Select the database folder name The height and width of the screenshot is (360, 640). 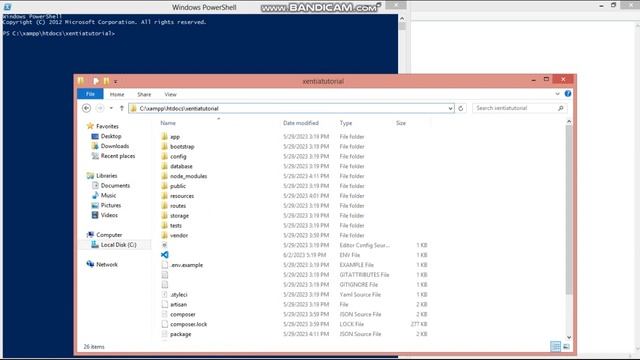tap(181, 166)
